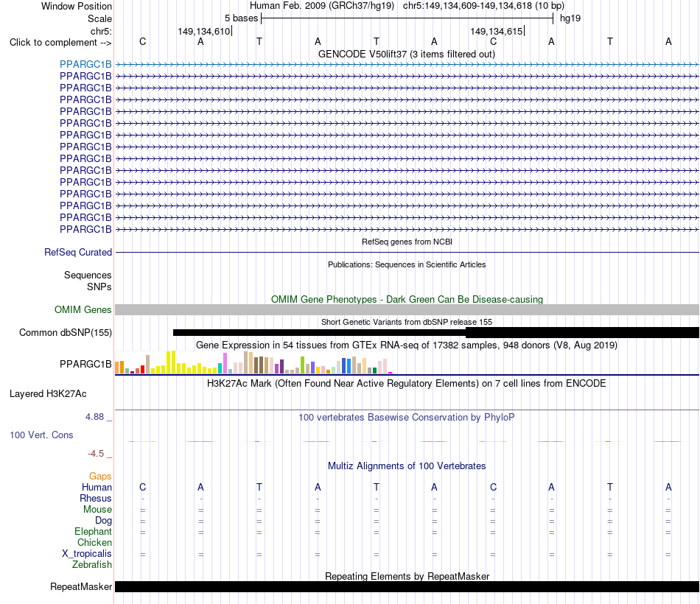Open '100 vertebrates Basewise Conservation by PhyloP' title
700x604 pixels.
click(x=407, y=418)
